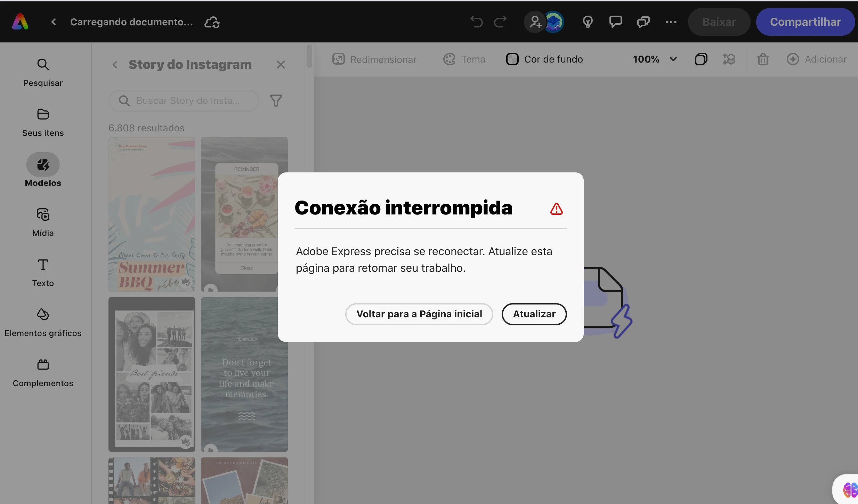Screen dimensions: 858x504
Task: Go back from Story do Instagram panel
Action: [x=115, y=65]
